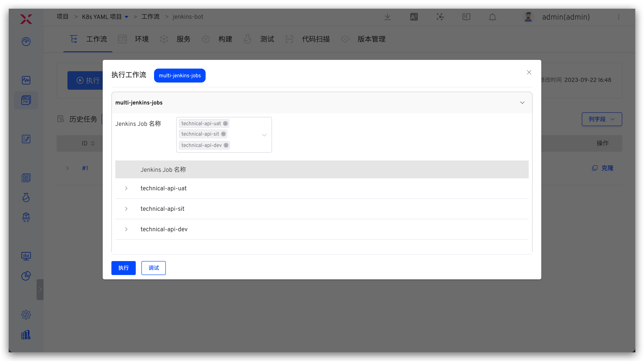Image resolution: width=644 pixels, height=361 pixels.
Task: Open the enterprise building sidebar icon
Action: (26, 334)
